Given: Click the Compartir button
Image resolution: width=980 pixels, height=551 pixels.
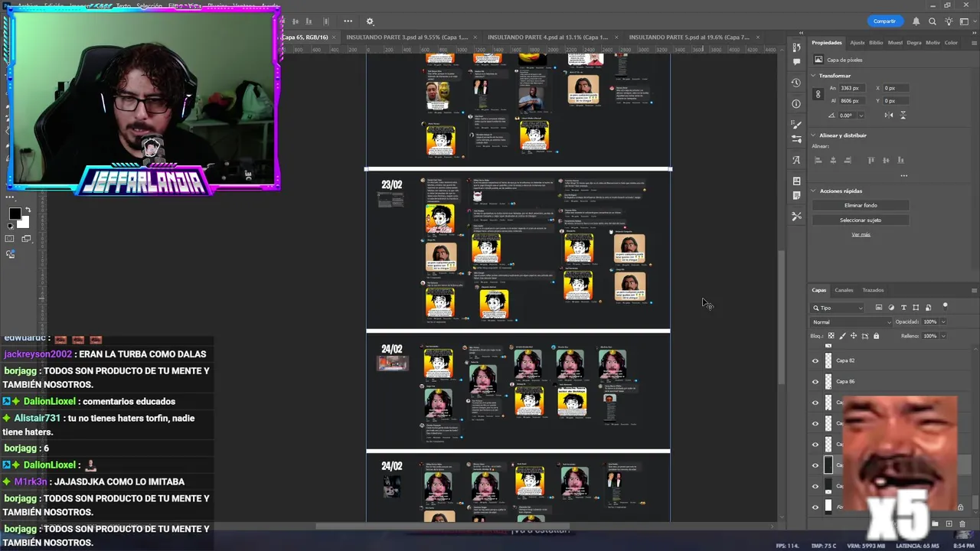Looking at the screenshot, I should 884,21.
